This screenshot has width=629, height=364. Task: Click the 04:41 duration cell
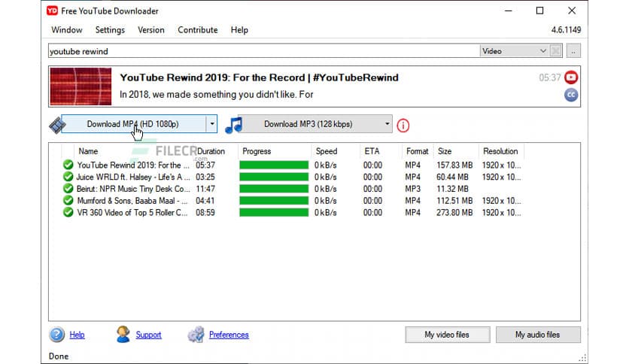(x=205, y=201)
